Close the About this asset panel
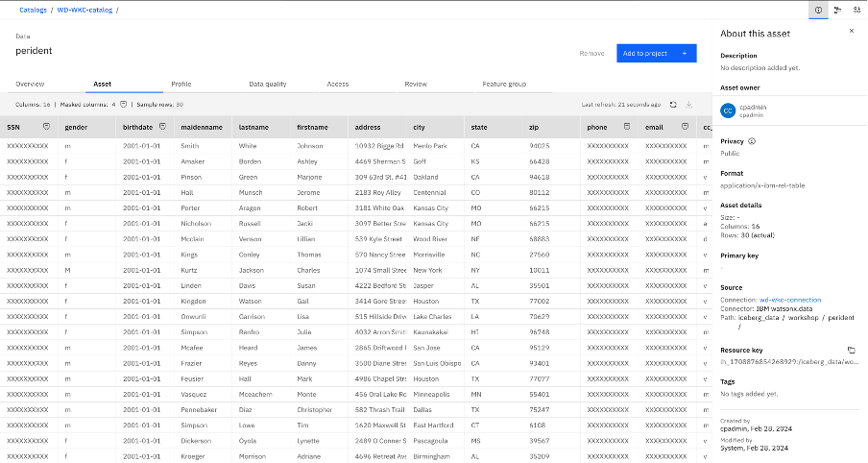The height and width of the screenshot is (463, 868). pos(851,31)
